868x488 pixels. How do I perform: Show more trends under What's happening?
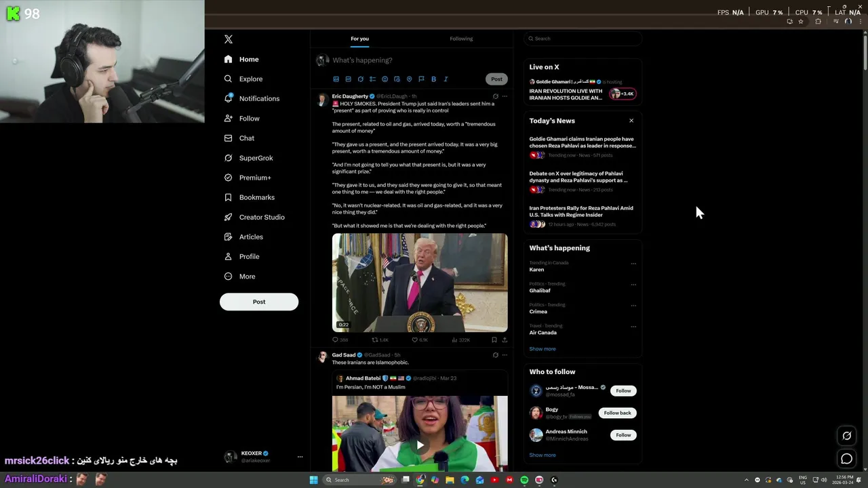pos(542,349)
